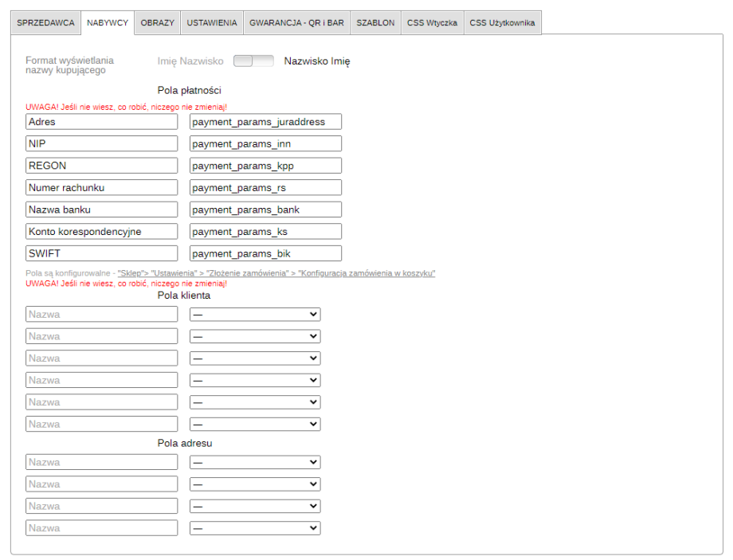The width and height of the screenshot is (733, 560).
Task: Open last dropdown in Pola klienta section
Action: (x=255, y=425)
